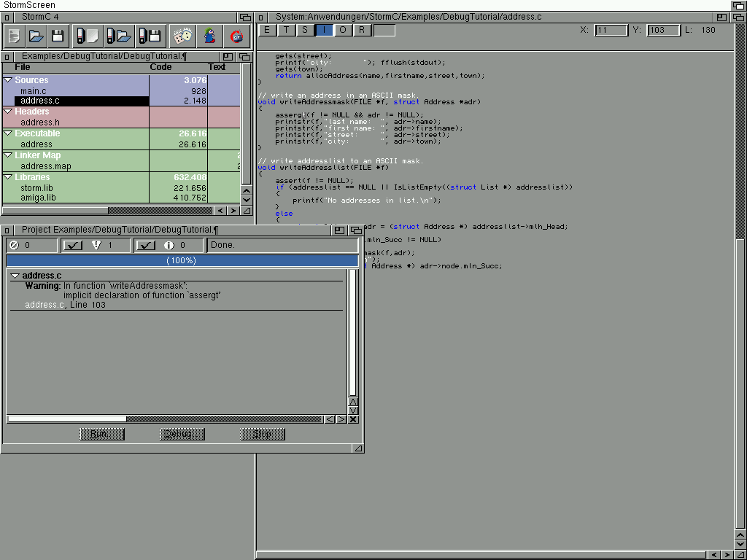This screenshot has height=560, width=747.
Task: Collapse the Headers section
Action: point(7,112)
